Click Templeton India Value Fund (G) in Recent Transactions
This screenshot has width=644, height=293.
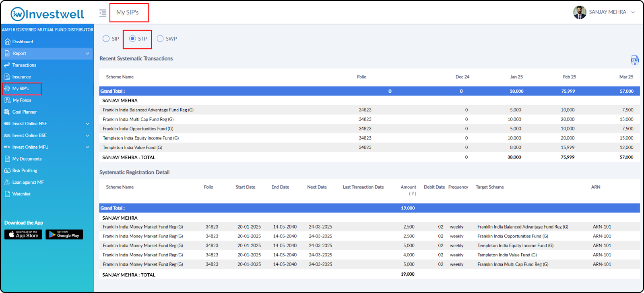(132, 148)
